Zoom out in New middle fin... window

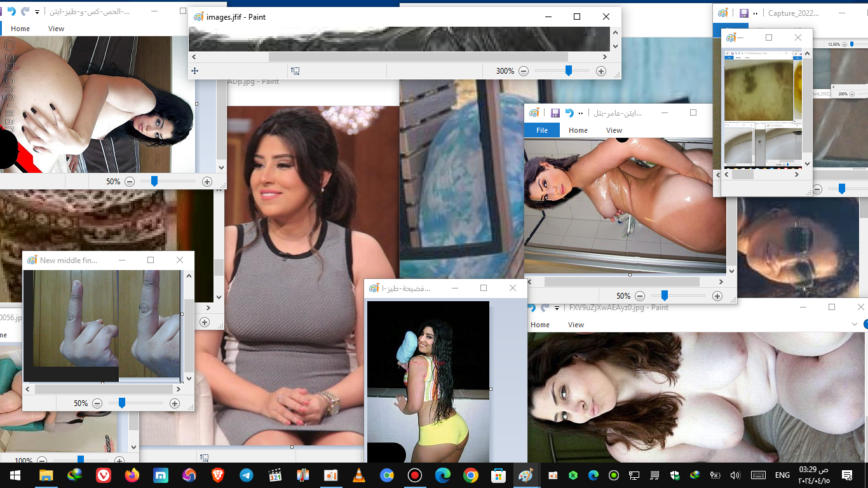[x=97, y=403]
